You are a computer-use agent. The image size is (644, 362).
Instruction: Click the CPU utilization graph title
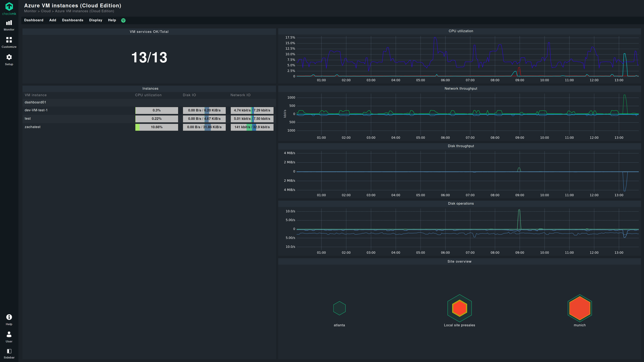pos(461,31)
